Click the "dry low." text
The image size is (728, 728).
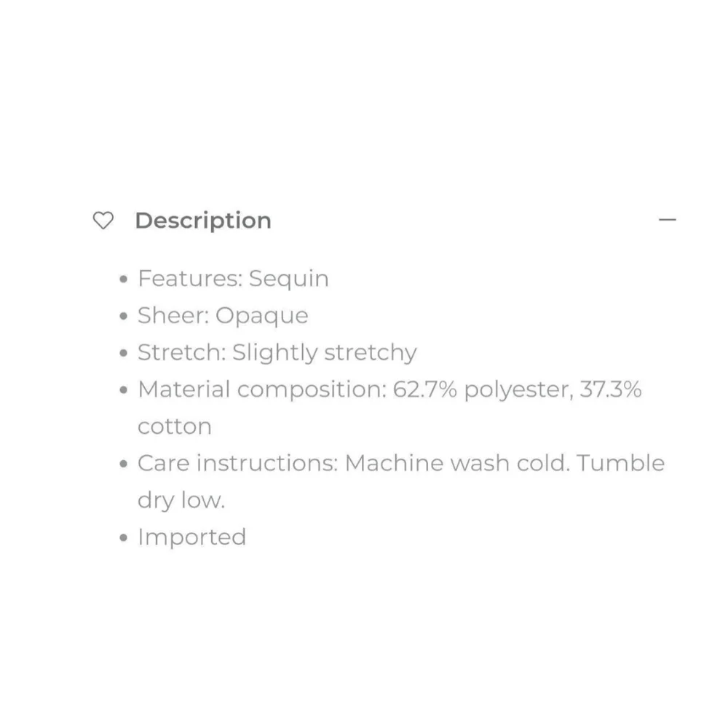pyautogui.click(x=181, y=501)
